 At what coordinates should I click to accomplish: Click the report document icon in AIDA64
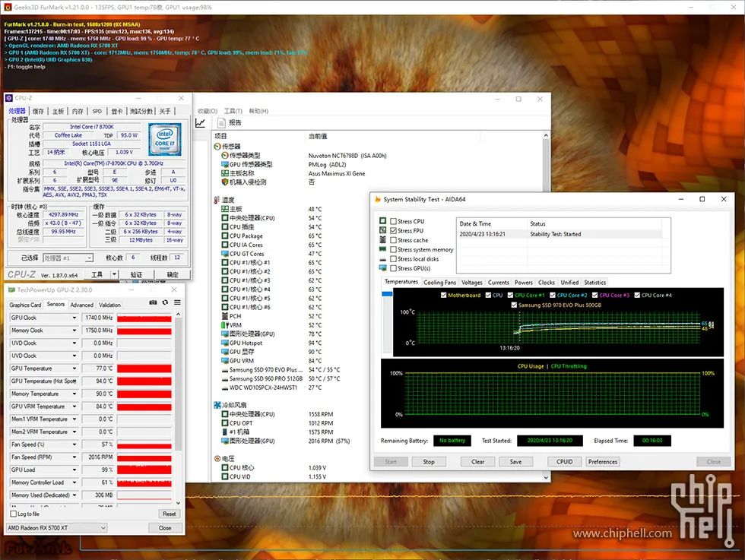click(x=221, y=123)
